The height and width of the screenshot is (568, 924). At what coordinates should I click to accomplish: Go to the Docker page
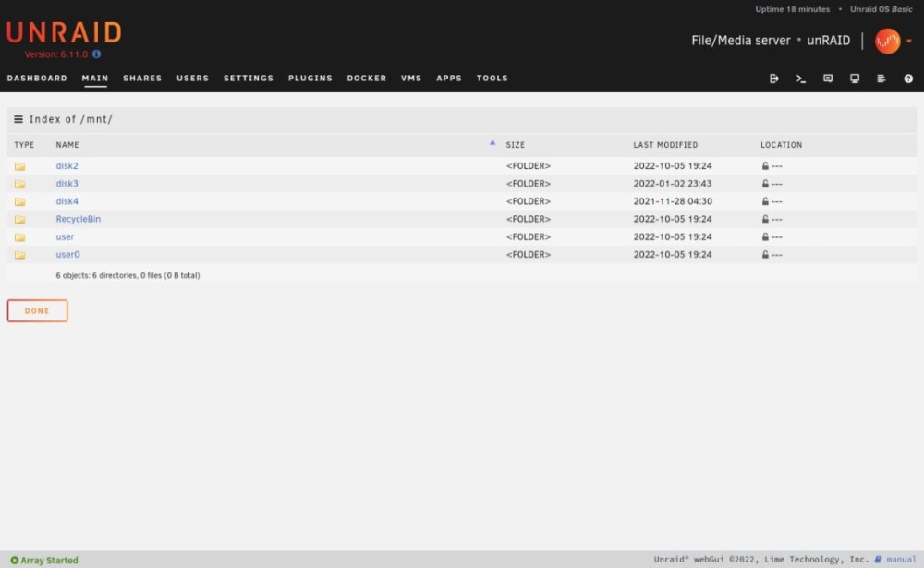tap(367, 78)
